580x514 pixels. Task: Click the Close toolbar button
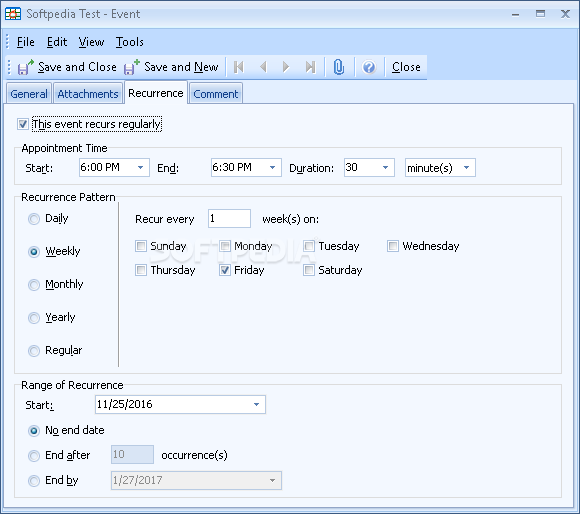point(406,67)
